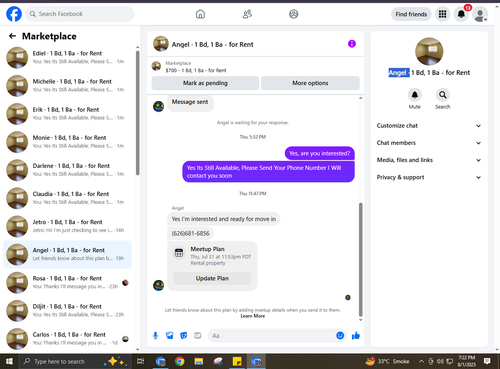Image resolution: width=500 pixels, height=369 pixels.
Task: Open Windows notification center icon
Action: [x=487, y=361]
